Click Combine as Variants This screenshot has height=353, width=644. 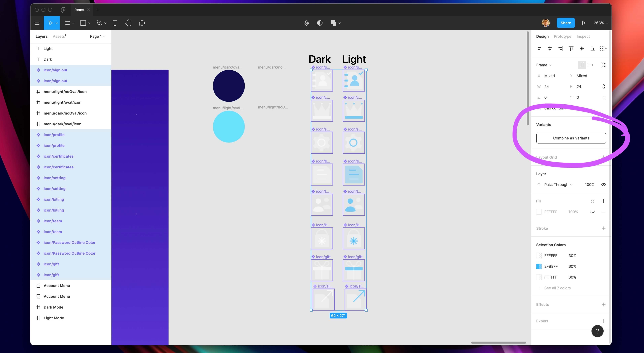(x=571, y=138)
